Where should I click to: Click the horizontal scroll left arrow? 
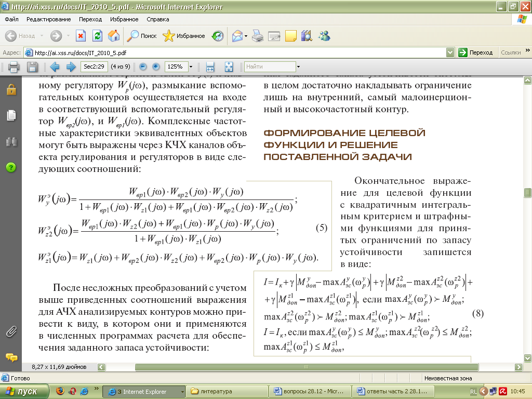tap(101, 367)
